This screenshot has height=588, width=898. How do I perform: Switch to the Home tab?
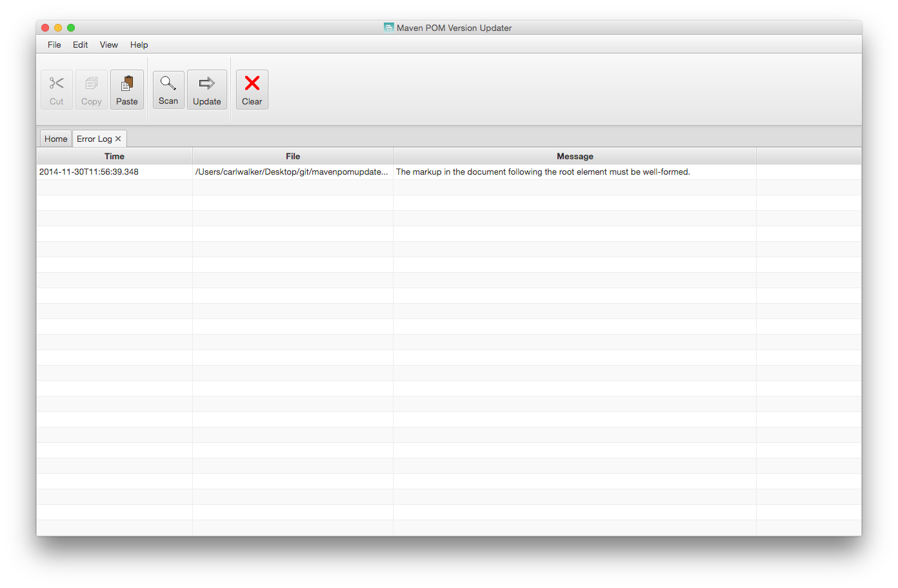(55, 139)
